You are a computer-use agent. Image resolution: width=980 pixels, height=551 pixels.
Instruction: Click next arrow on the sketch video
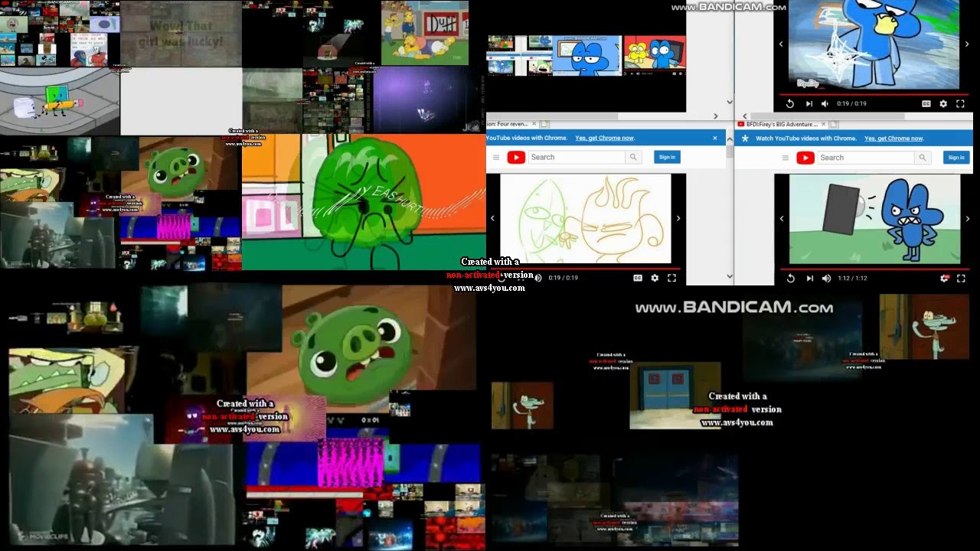point(678,218)
